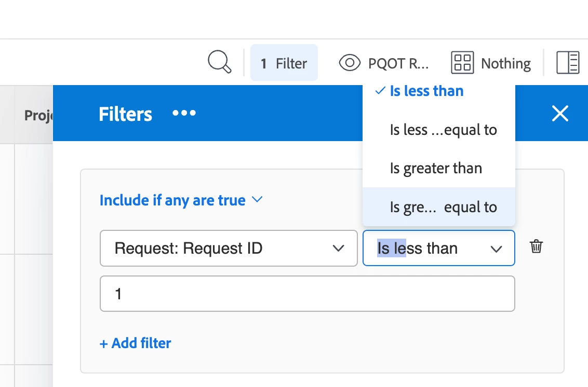The width and height of the screenshot is (588, 387).
Task: Toggle the side panel layout icon
Action: [x=567, y=63]
